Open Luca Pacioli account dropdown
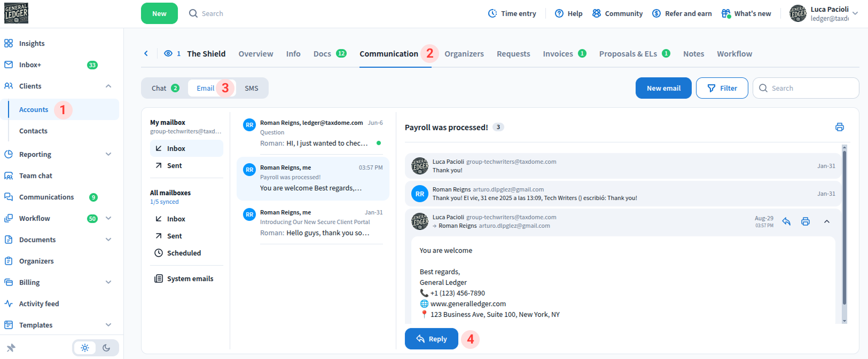The width and height of the screenshot is (868, 359). pos(855,13)
